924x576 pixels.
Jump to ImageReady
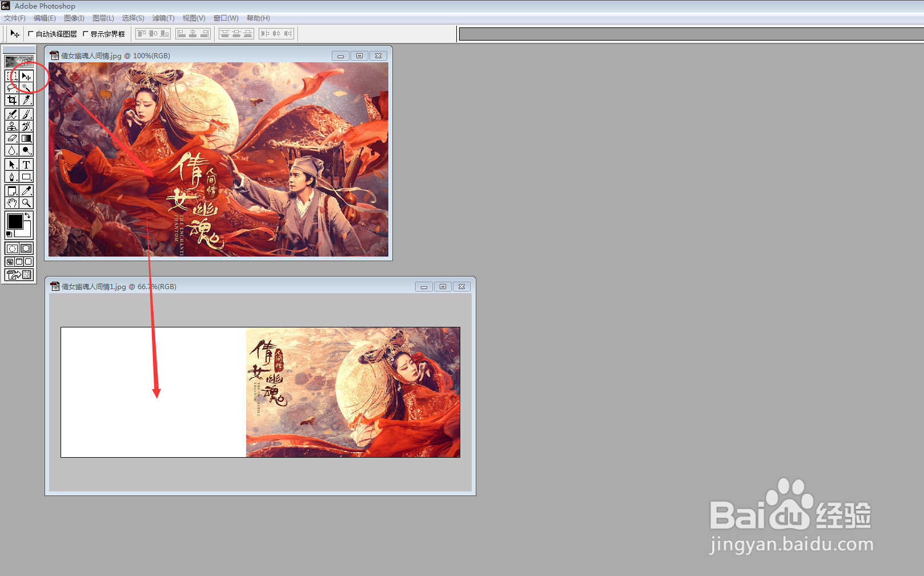point(19,275)
